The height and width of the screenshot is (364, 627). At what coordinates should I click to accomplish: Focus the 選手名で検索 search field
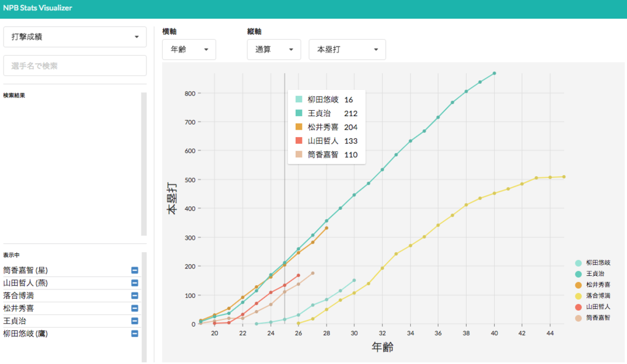tap(75, 65)
